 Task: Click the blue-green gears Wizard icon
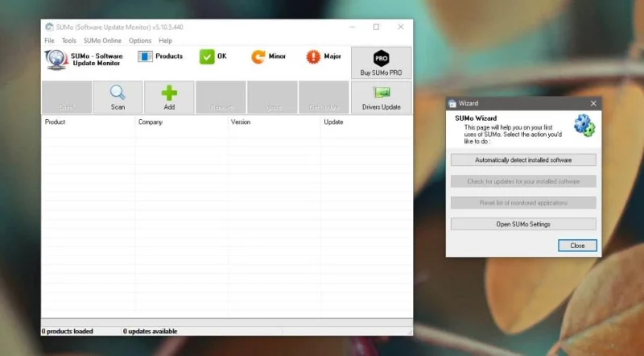[x=584, y=126]
